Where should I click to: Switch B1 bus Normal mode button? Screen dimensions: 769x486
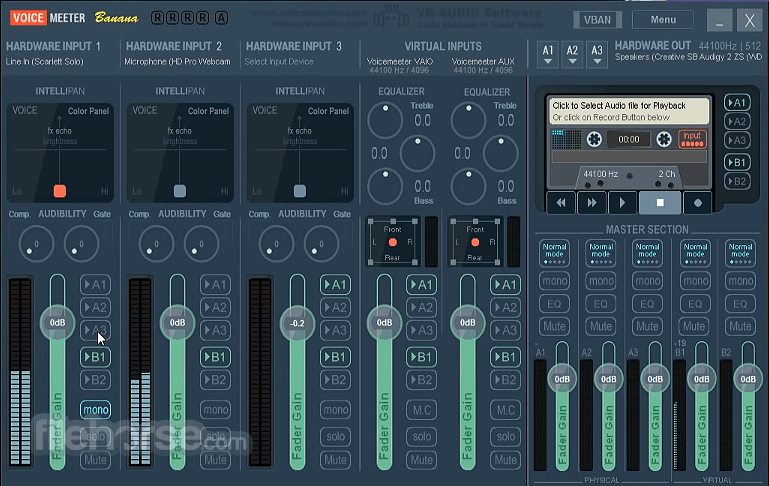[x=695, y=253]
